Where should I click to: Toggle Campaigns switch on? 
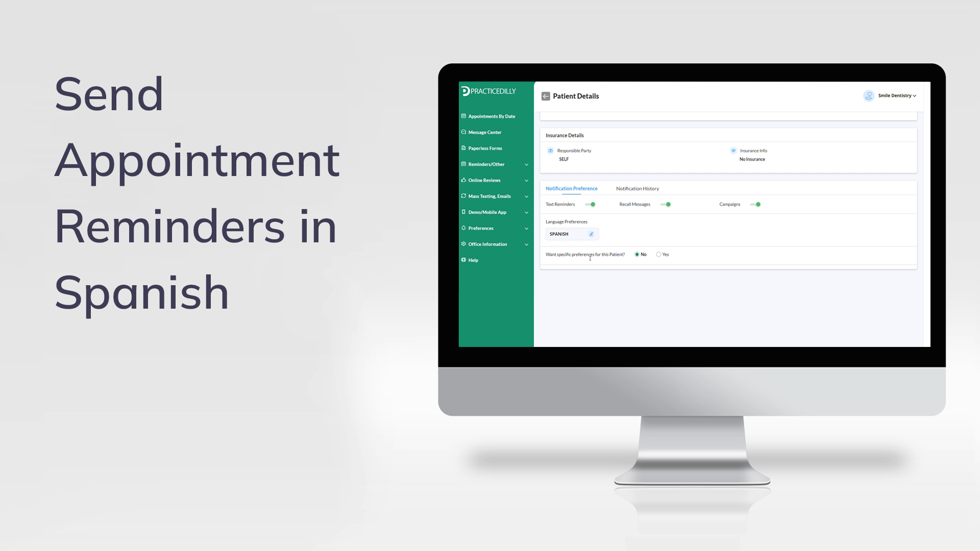pos(757,204)
